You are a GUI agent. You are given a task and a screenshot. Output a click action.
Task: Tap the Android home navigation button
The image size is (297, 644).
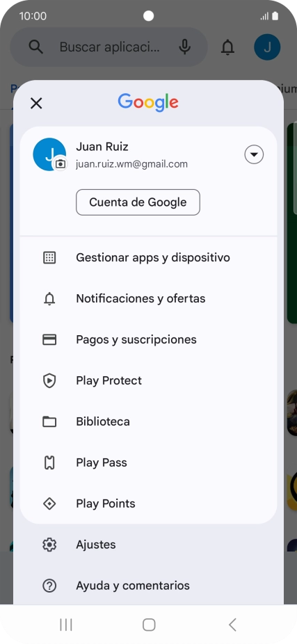point(149,625)
